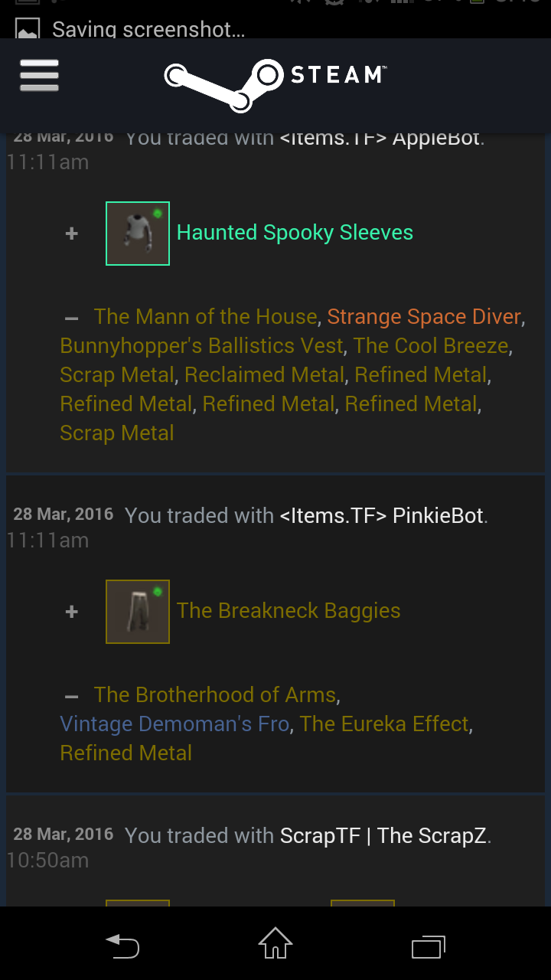Select the Strange Space Diver item
This screenshot has width=551, height=980.
[424, 317]
